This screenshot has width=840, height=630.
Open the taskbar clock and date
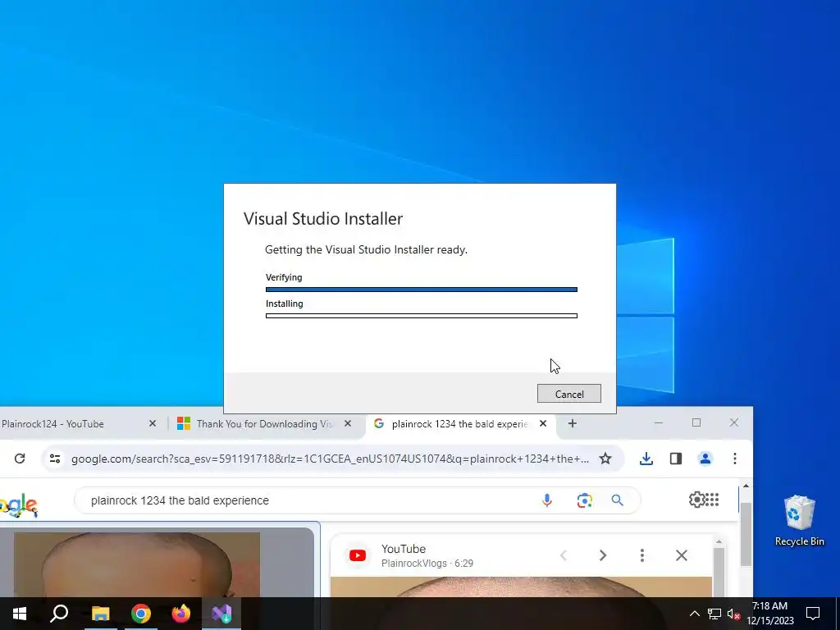[x=770, y=614]
